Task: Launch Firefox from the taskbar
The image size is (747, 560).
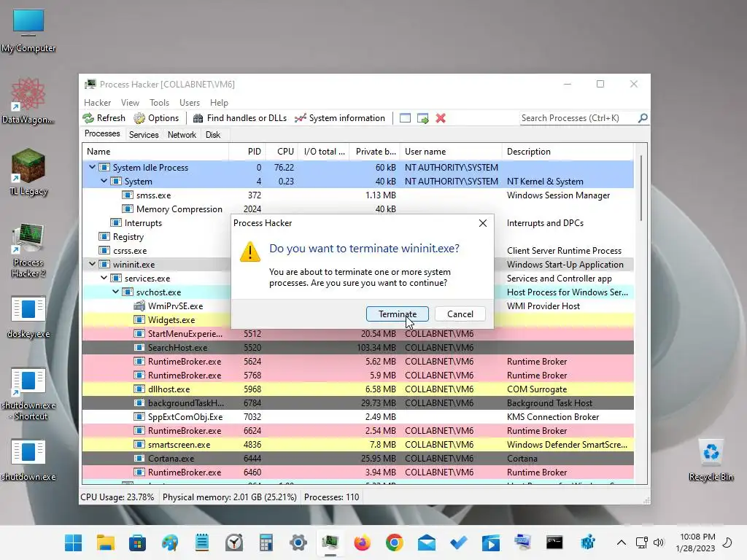Action: (362, 542)
